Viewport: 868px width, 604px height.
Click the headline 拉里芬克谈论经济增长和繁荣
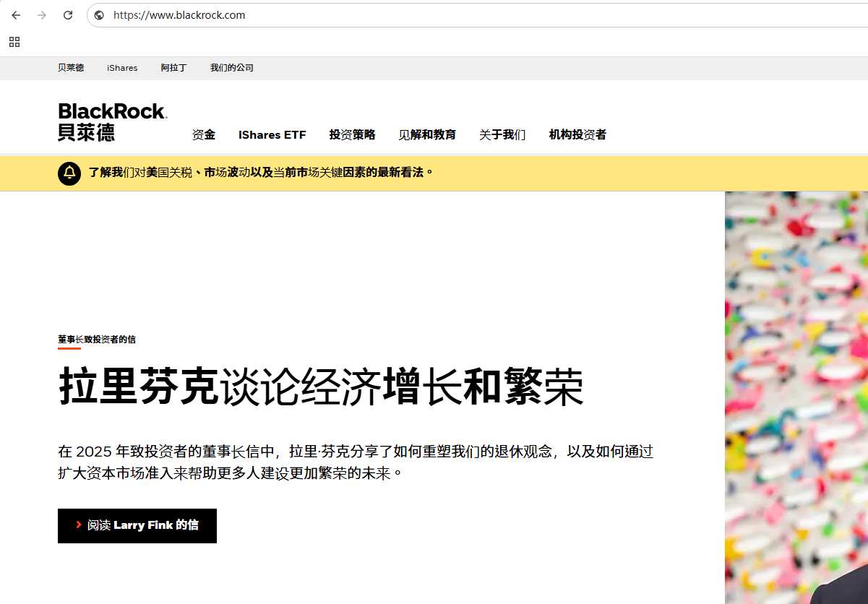pyautogui.click(x=321, y=387)
